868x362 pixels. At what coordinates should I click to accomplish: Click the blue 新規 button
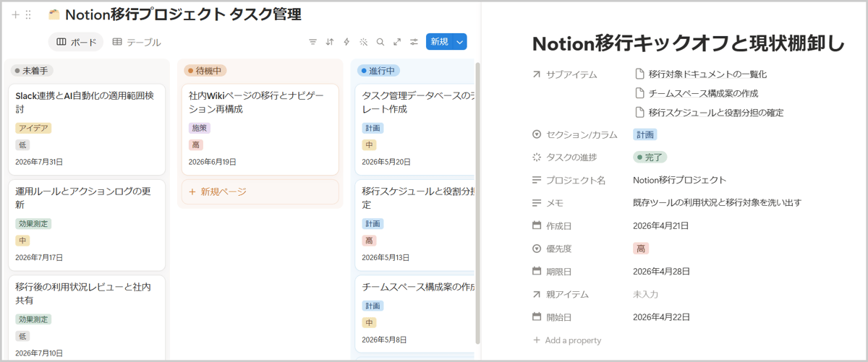click(440, 42)
